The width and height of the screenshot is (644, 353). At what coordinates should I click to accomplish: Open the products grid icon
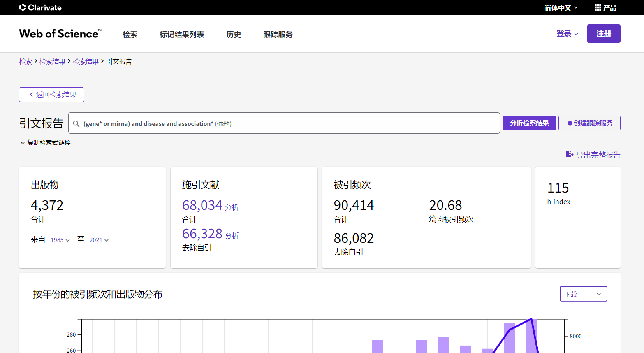(598, 7)
